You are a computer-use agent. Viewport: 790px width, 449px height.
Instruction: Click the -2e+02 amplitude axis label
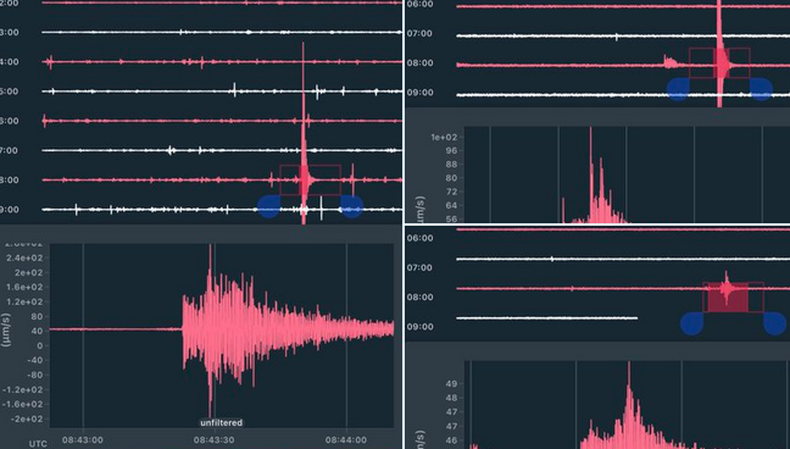tap(27, 419)
